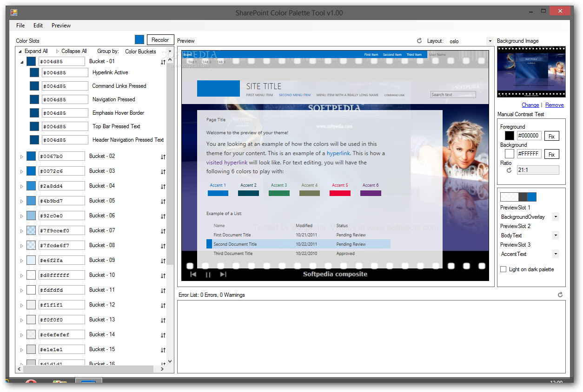
Task: Click the Recolor button
Action: pyautogui.click(x=160, y=40)
